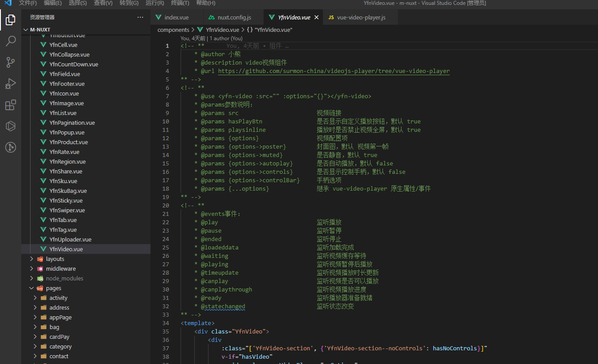Image resolution: width=598 pixels, height=364 pixels.
Task: Click the GitLens icon in activity bar
Action: tap(11, 147)
